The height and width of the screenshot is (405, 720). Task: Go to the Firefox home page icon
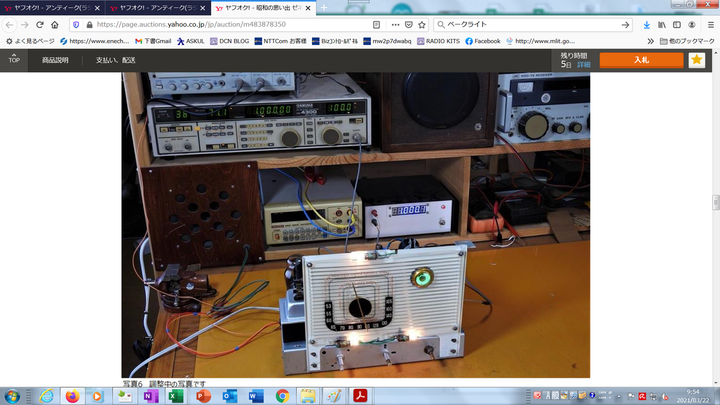click(x=54, y=24)
